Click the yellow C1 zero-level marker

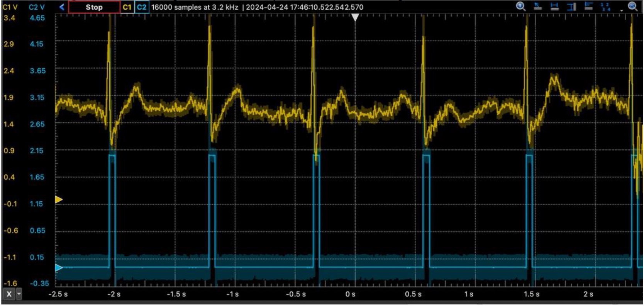click(58, 199)
